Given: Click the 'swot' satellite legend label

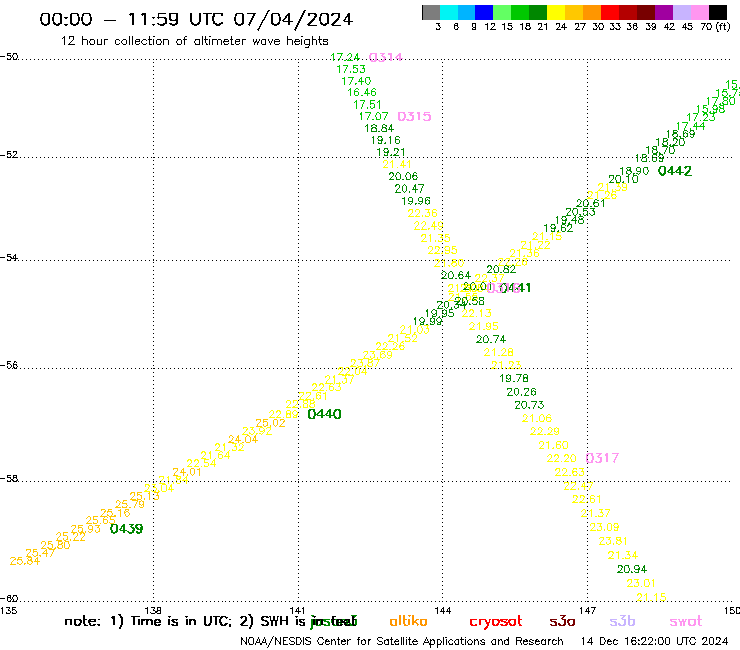Looking at the screenshot, I should click(686, 622).
